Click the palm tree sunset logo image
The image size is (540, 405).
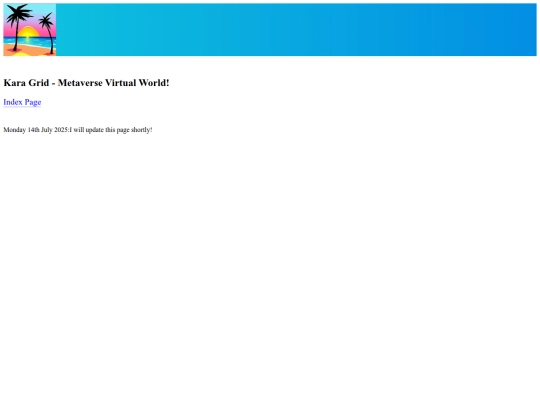[x=30, y=30]
